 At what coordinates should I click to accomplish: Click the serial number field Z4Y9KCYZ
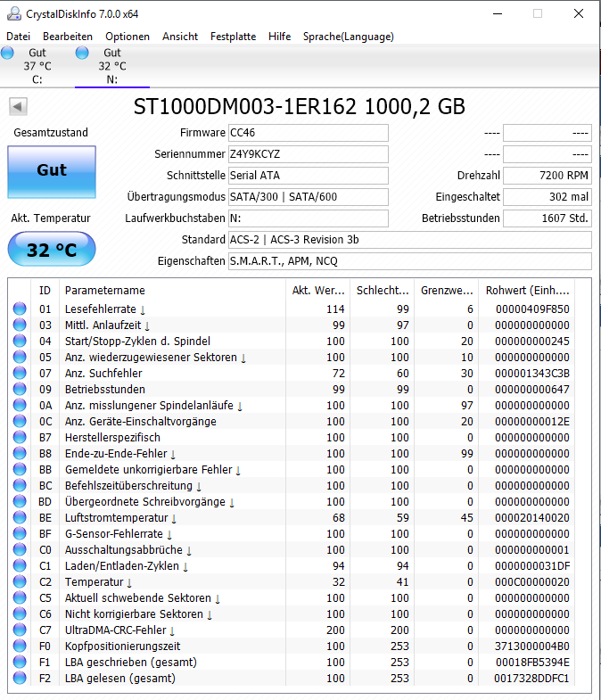click(309, 154)
